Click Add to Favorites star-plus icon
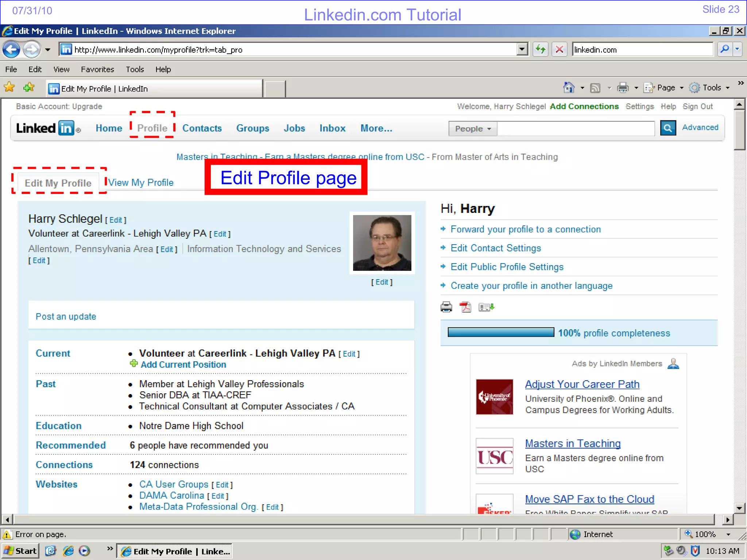This screenshot has width=747, height=560. point(29,87)
